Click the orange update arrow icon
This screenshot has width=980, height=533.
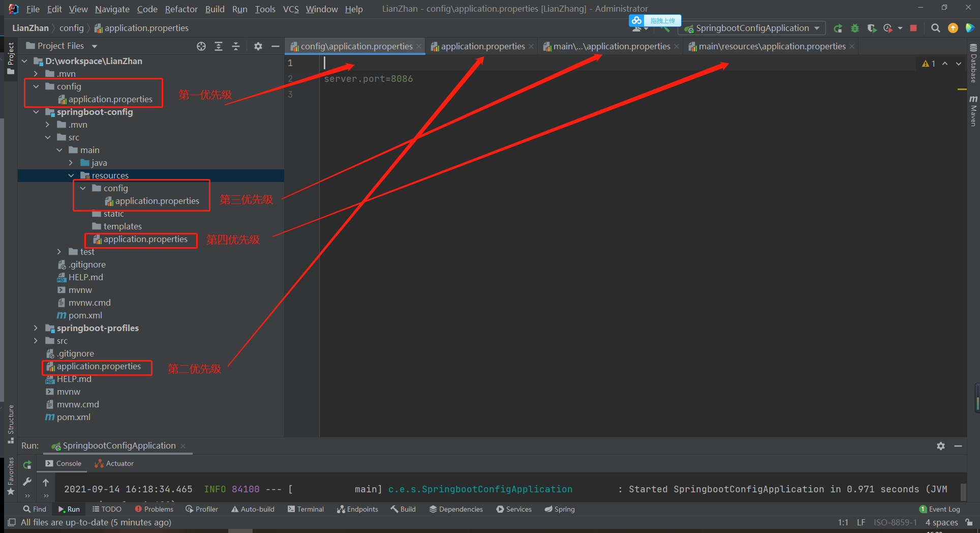click(x=953, y=28)
